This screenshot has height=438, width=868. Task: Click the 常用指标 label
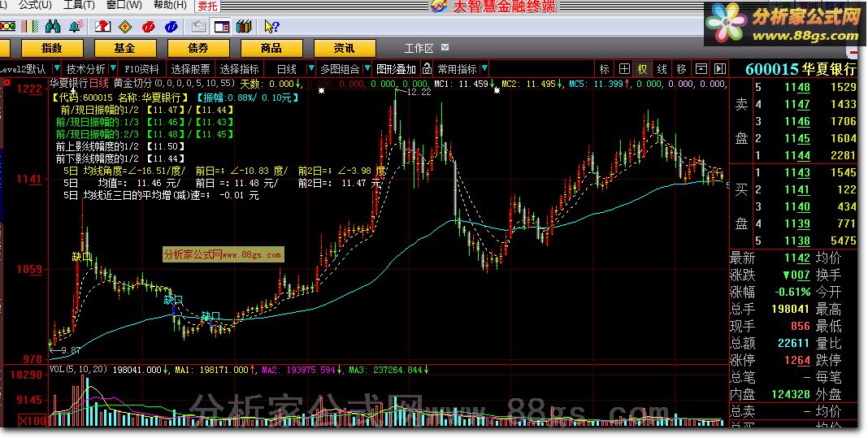click(457, 69)
